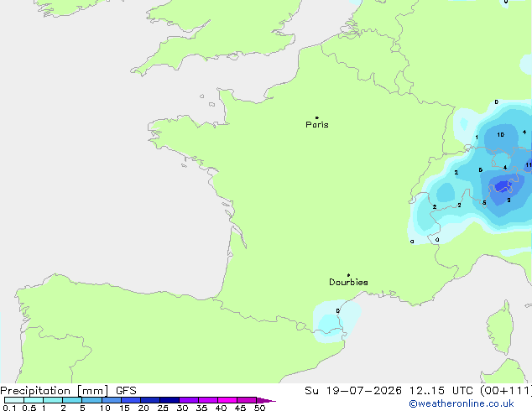This screenshot has width=532, height=411.
Task: Click the Dourbies city label
Action: point(348,282)
